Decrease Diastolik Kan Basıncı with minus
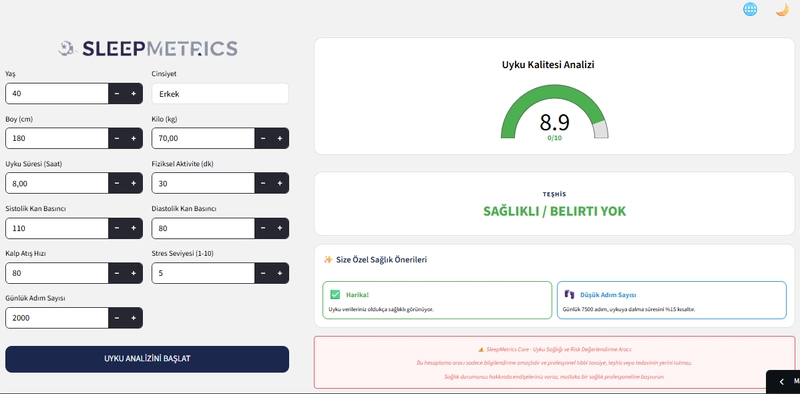800x394 pixels. tap(263, 228)
